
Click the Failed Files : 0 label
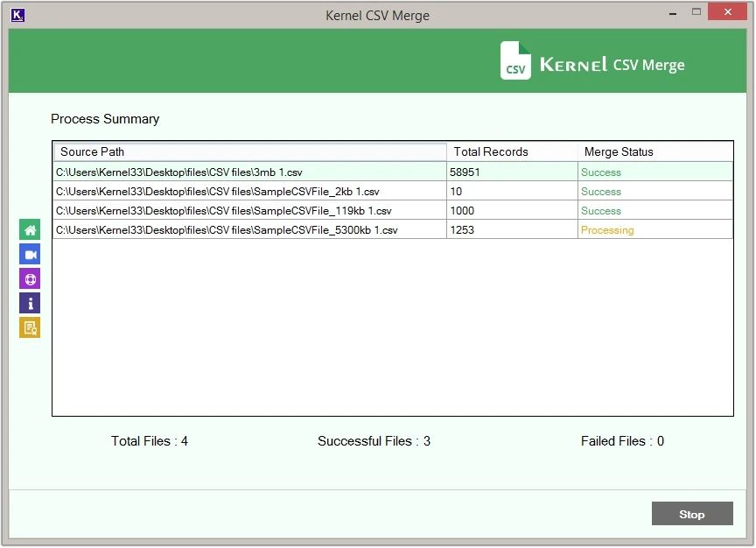click(622, 441)
